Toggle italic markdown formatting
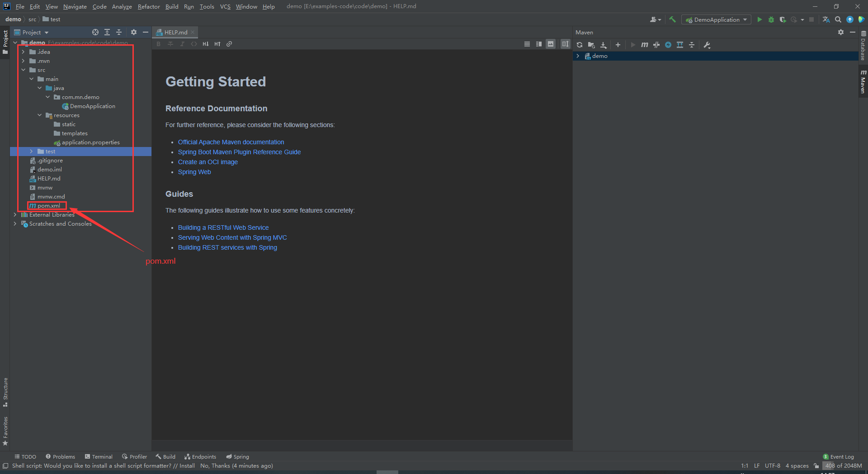Screen dimensions: 868x474 [182, 44]
